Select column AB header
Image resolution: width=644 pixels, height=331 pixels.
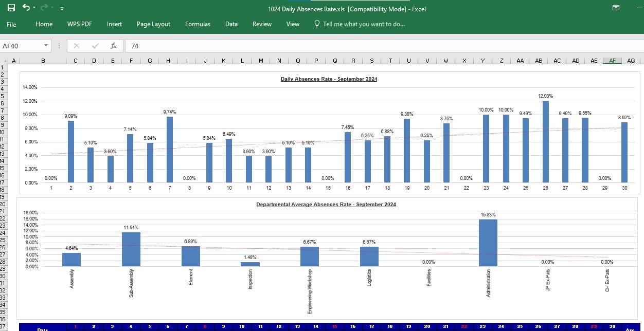point(539,61)
